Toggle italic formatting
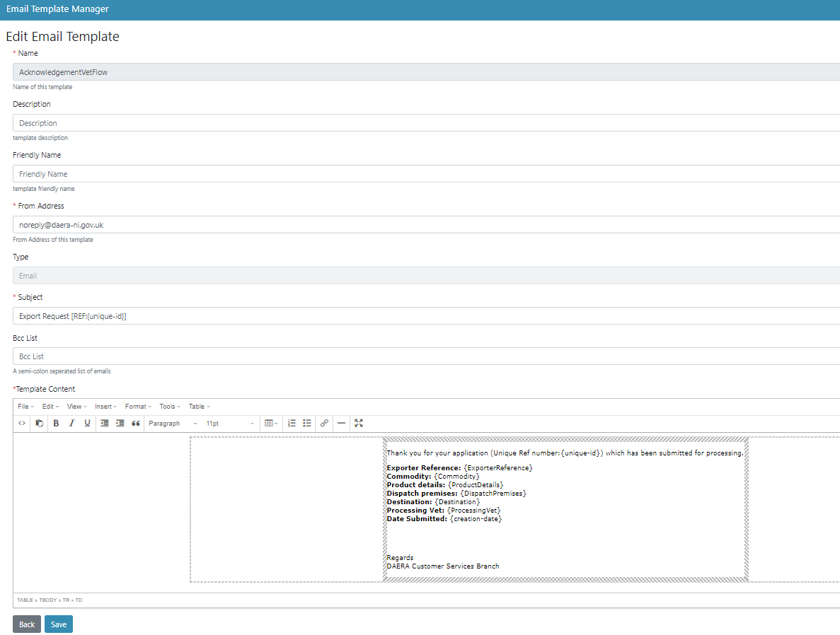 click(x=71, y=423)
